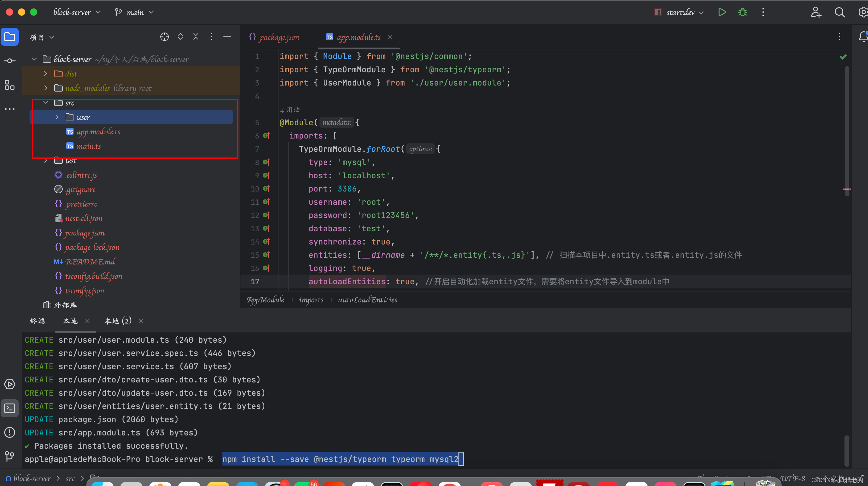Open .eslintrc.js file
The width and height of the screenshot is (868, 486).
81,175
